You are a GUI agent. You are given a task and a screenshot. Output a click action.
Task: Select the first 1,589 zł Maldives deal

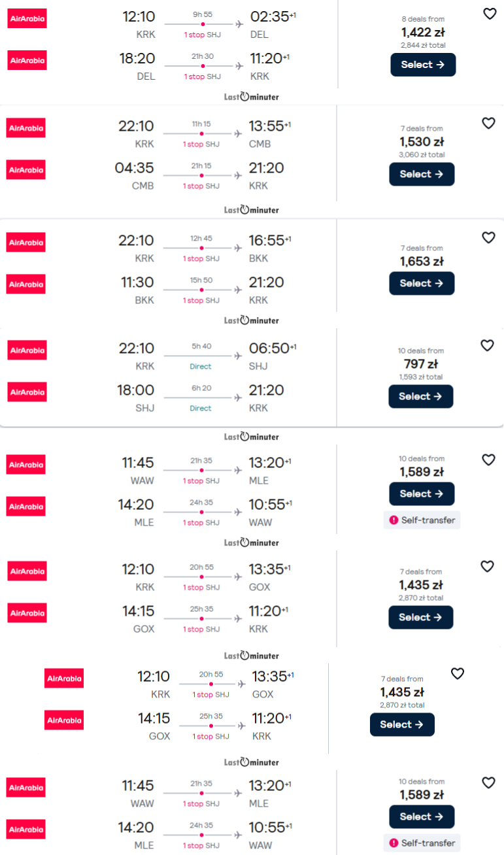422,494
